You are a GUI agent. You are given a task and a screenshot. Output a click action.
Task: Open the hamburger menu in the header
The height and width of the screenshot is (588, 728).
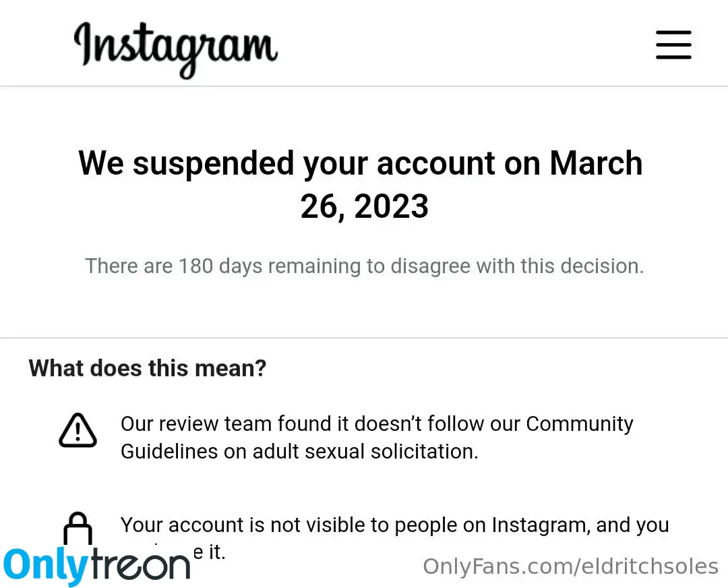673,45
